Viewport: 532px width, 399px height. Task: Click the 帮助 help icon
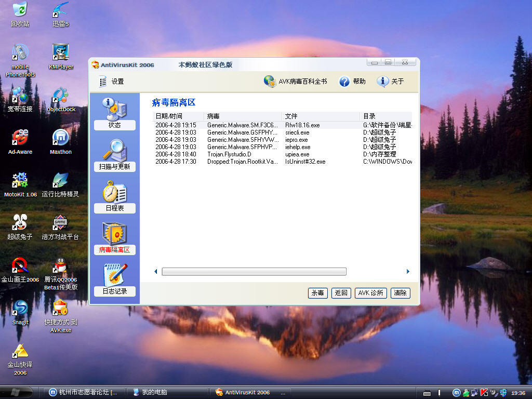[x=344, y=82]
